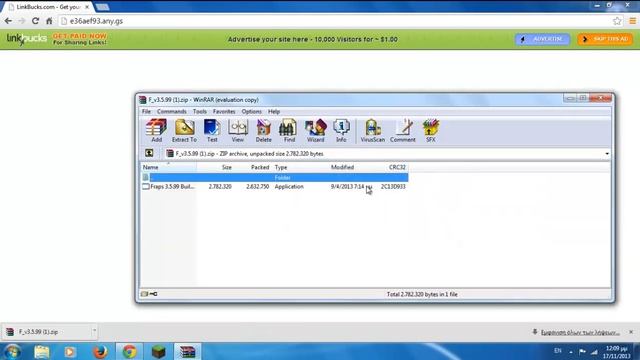
Task: Close the Chrome downloads bar
Action: tap(631, 332)
